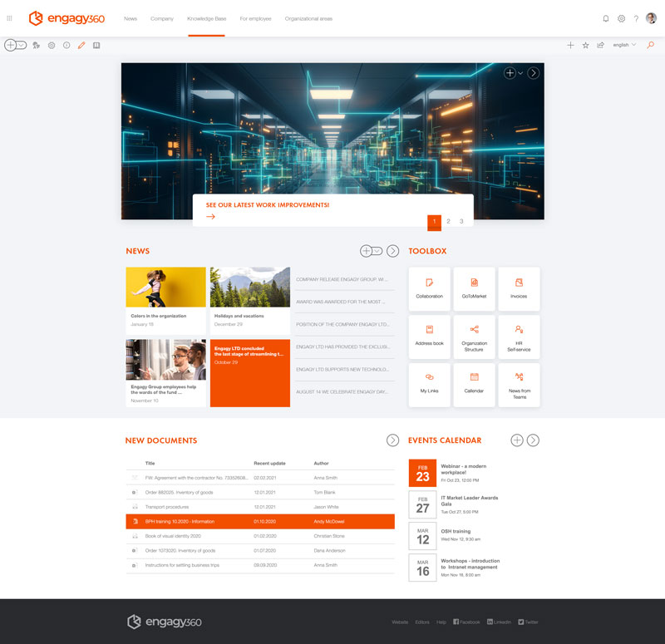Go to banner slide 2
This screenshot has height=644, width=665.
[x=448, y=222]
